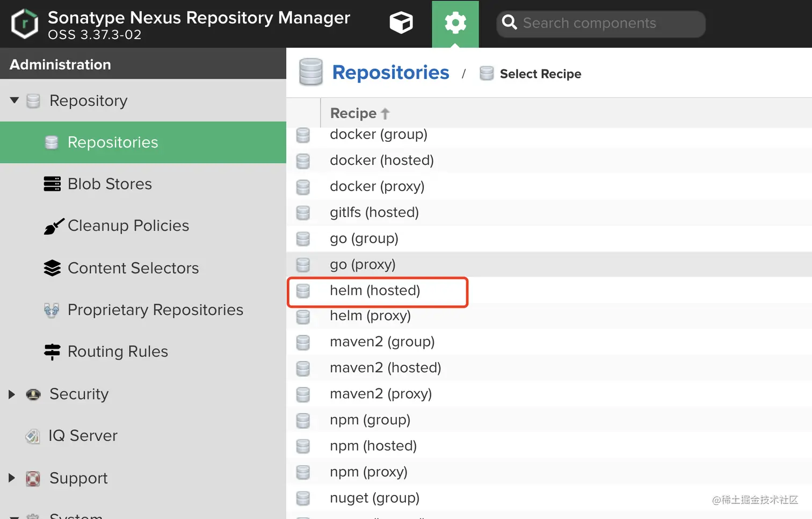812x519 pixels.
Task: Click the Select Recipe breadcrumb icon
Action: [487, 74]
